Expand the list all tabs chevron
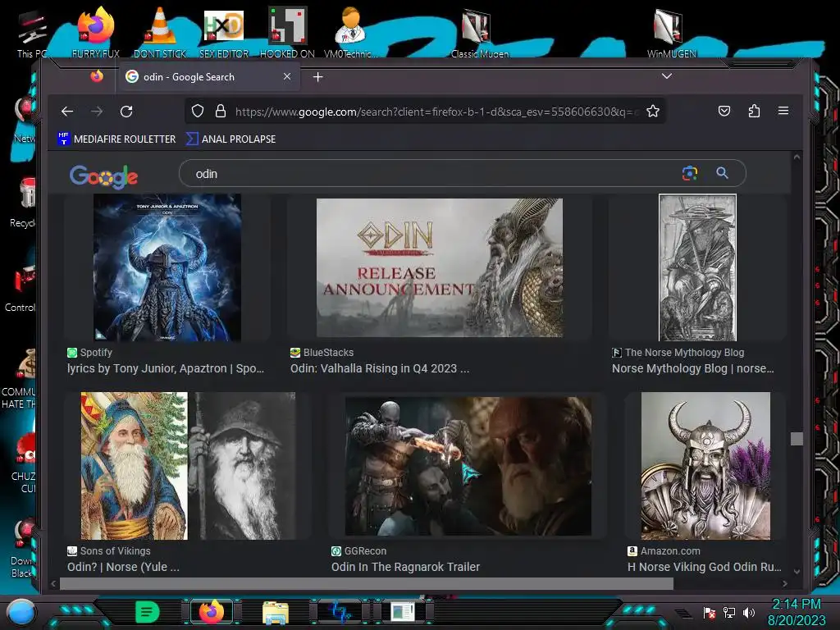This screenshot has width=840, height=630. pyautogui.click(x=666, y=76)
